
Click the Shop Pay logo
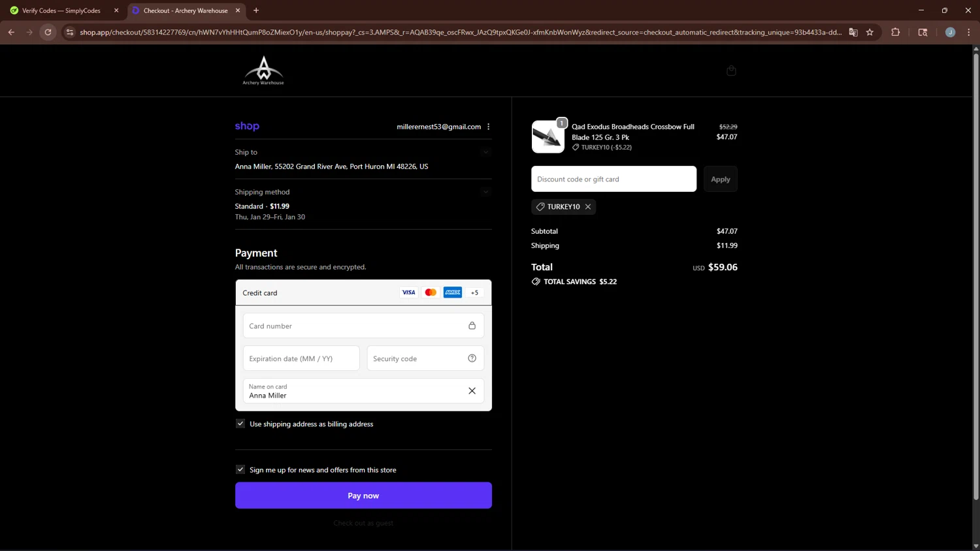coord(247,126)
